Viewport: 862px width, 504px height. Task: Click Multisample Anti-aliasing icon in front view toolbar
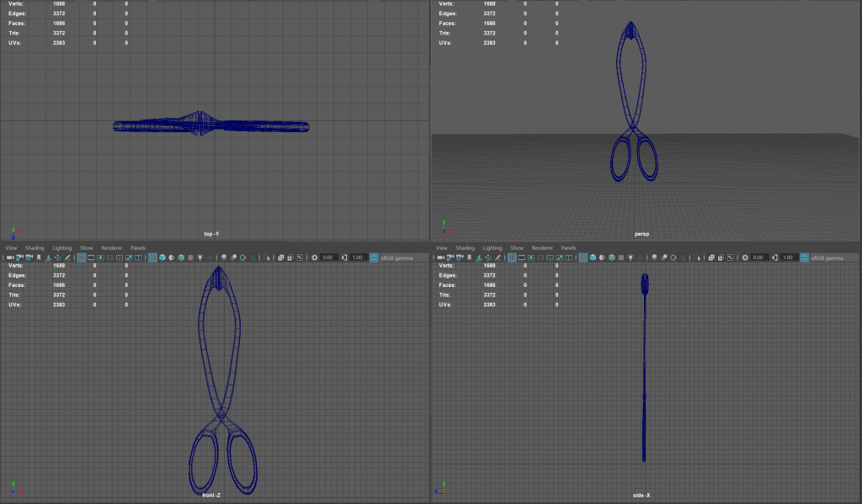pos(242,257)
